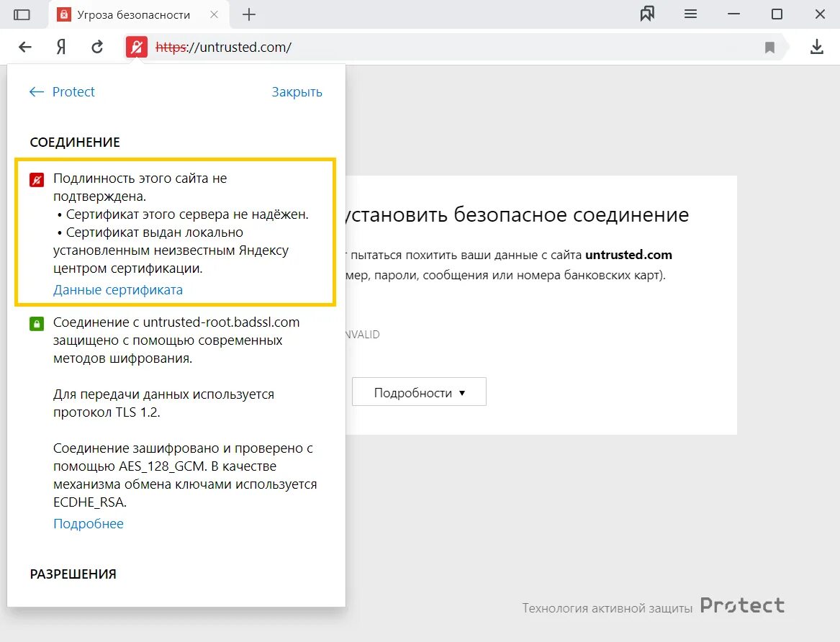Bookmark this page with flag icon
Screen dimensions: 840x642
point(770,48)
